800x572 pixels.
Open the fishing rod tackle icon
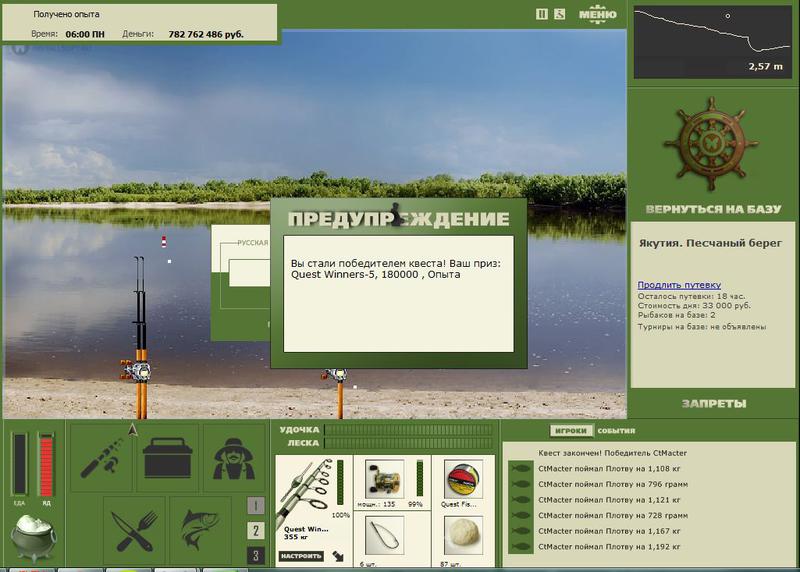click(102, 458)
